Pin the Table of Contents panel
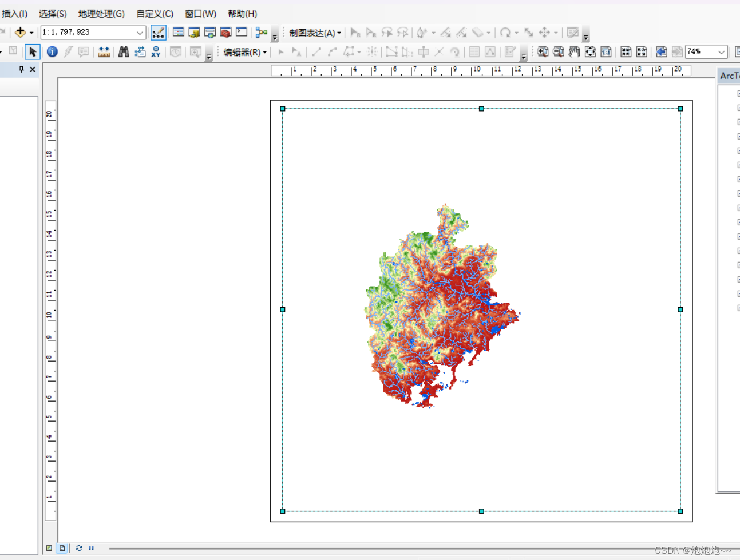Viewport: 740px width, 560px height. (22, 69)
